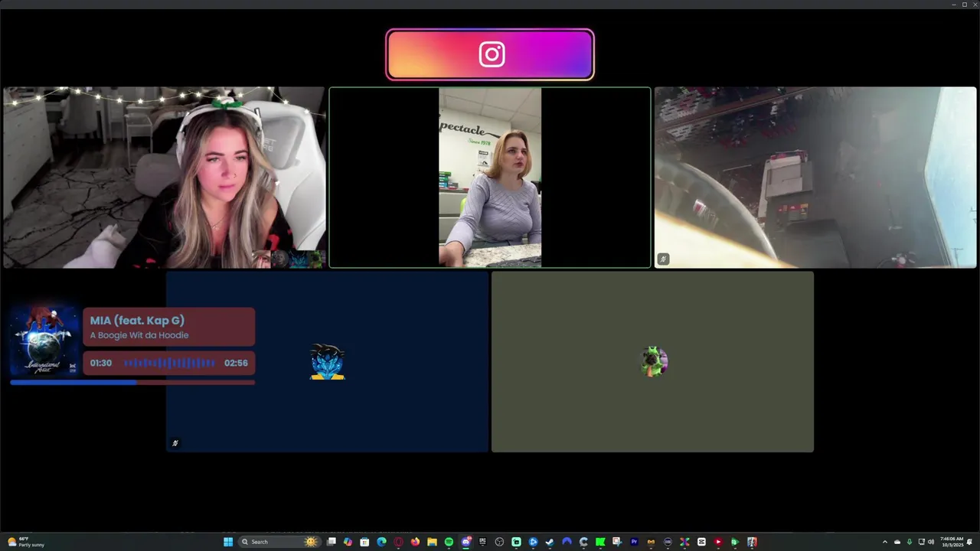
Task: Click the taskbar Search box
Action: pyautogui.click(x=279, y=542)
